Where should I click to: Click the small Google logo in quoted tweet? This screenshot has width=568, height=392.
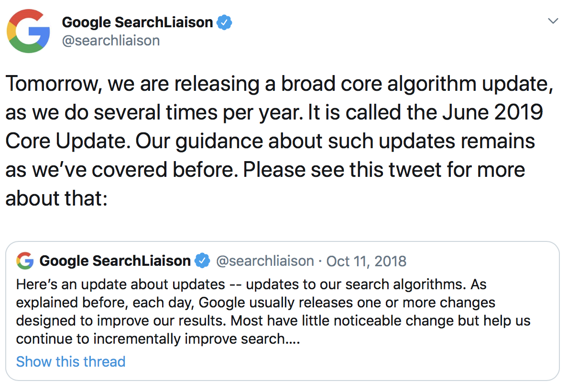(25, 261)
